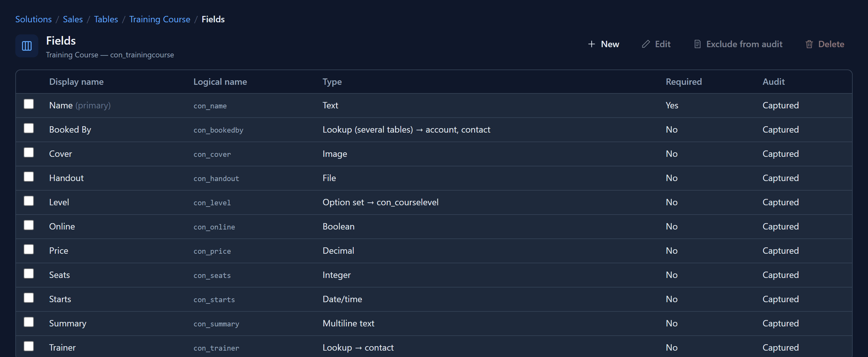This screenshot has height=357, width=868.
Task: Tick the Starts field checkbox
Action: (29, 298)
